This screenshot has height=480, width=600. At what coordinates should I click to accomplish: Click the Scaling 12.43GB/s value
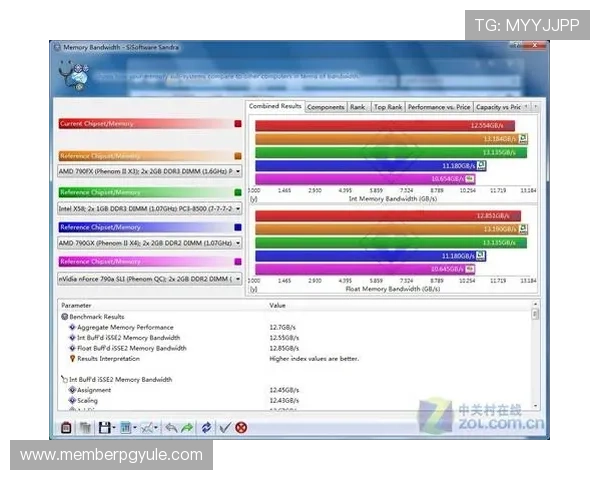pyautogui.click(x=284, y=400)
